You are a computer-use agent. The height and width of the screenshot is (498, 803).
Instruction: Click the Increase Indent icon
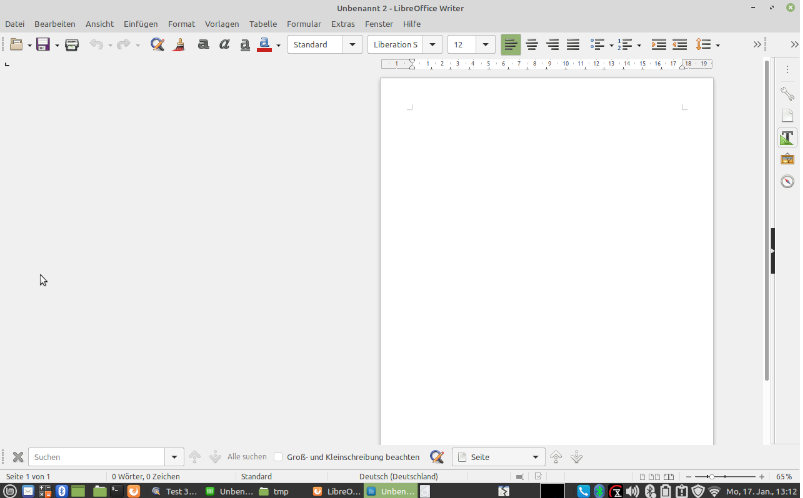(x=659, y=45)
